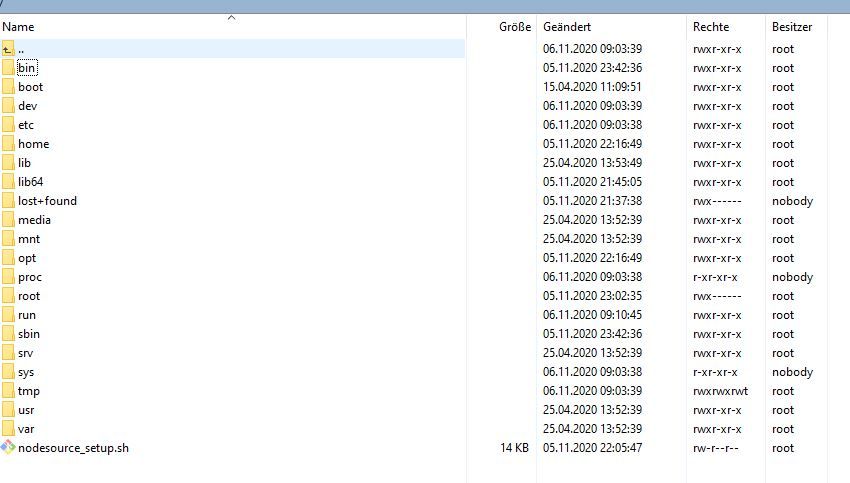Viewport: 850px width, 483px height.
Task: Click the 'nodesource_setup.sh' file name
Action: pos(74,448)
